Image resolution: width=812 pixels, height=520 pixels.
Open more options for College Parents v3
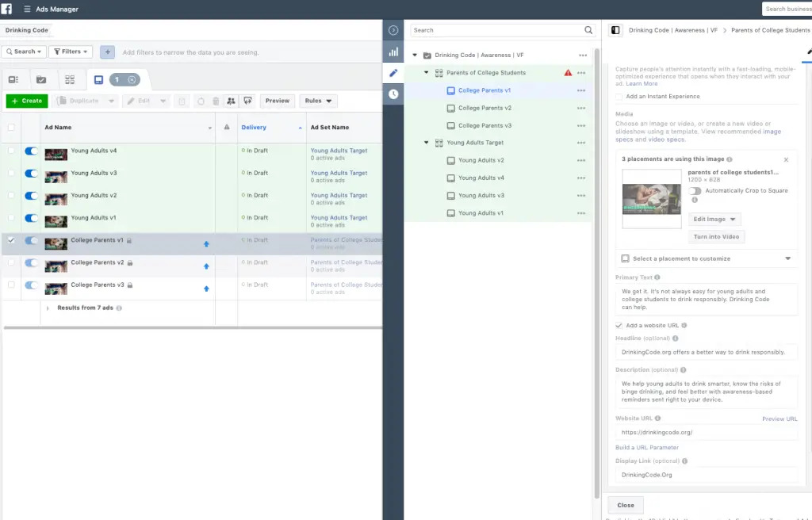pos(581,125)
